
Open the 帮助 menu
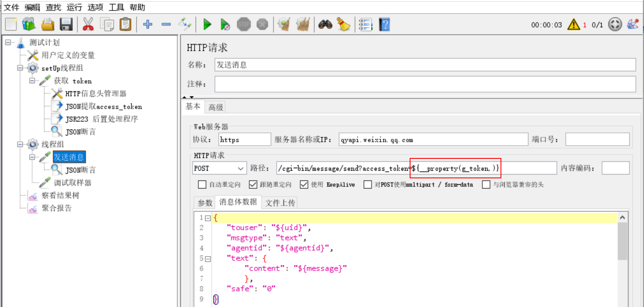(138, 7)
